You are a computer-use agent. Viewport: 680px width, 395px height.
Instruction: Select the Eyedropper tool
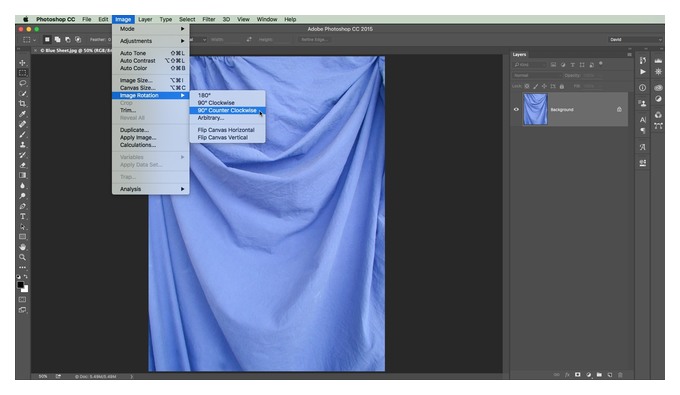(x=23, y=114)
